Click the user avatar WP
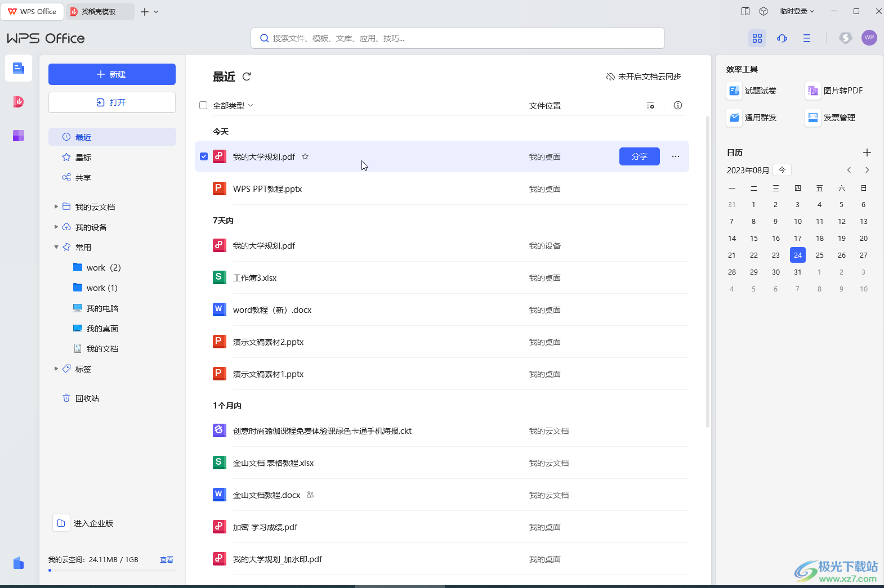This screenshot has height=588, width=884. point(869,38)
